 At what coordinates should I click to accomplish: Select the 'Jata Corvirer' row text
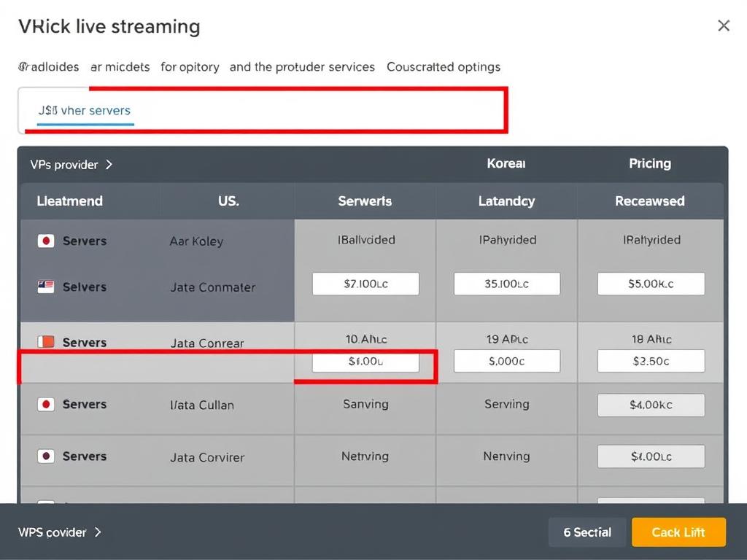pyautogui.click(x=207, y=457)
